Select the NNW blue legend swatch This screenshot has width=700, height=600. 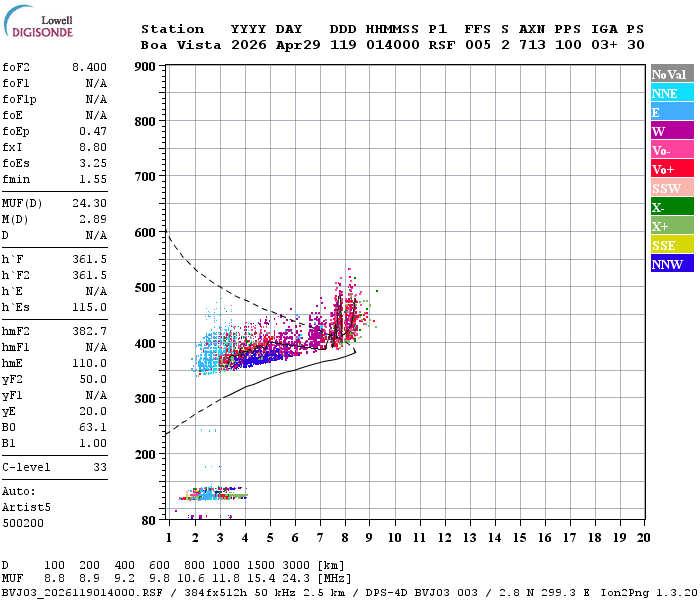click(672, 263)
